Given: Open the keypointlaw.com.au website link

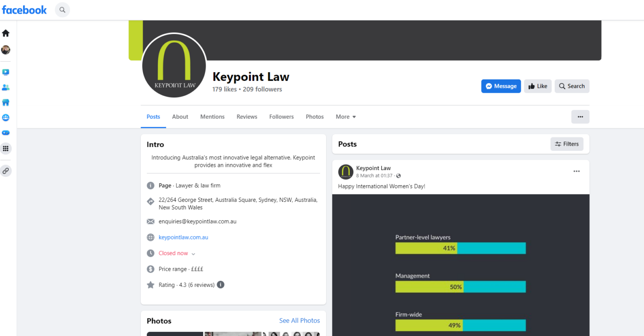Looking at the screenshot, I should coord(184,238).
